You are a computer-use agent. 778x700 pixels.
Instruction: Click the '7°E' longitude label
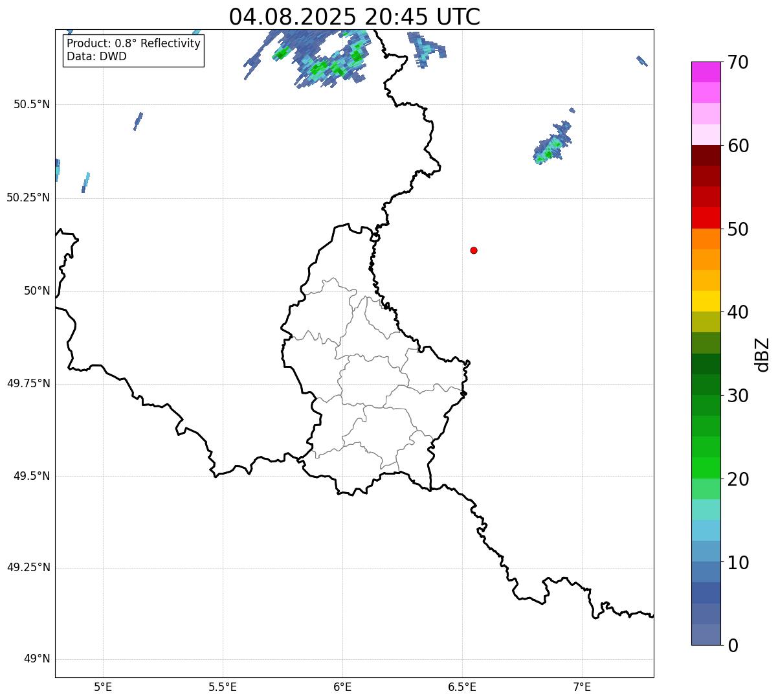pos(582,686)
